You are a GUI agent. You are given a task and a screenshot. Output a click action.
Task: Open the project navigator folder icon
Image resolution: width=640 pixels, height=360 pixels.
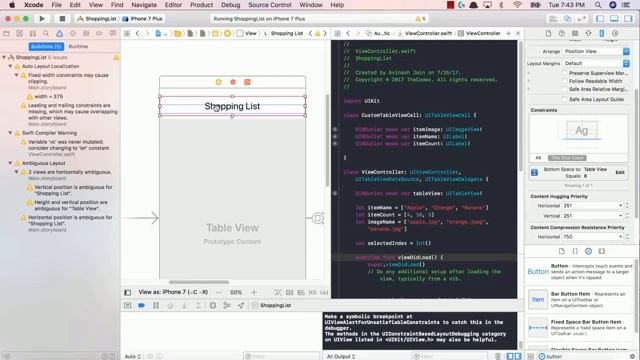pos(6,33)
